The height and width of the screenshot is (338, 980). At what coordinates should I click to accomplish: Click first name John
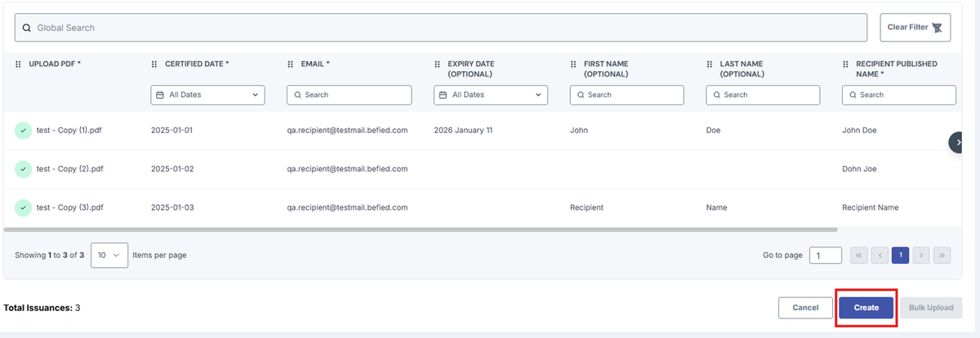point(579,130)
